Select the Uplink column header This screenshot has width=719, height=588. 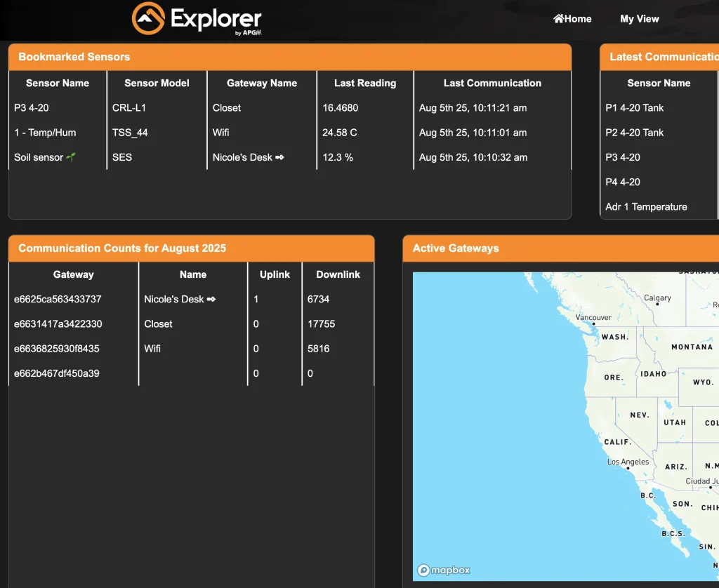point(274,274)
